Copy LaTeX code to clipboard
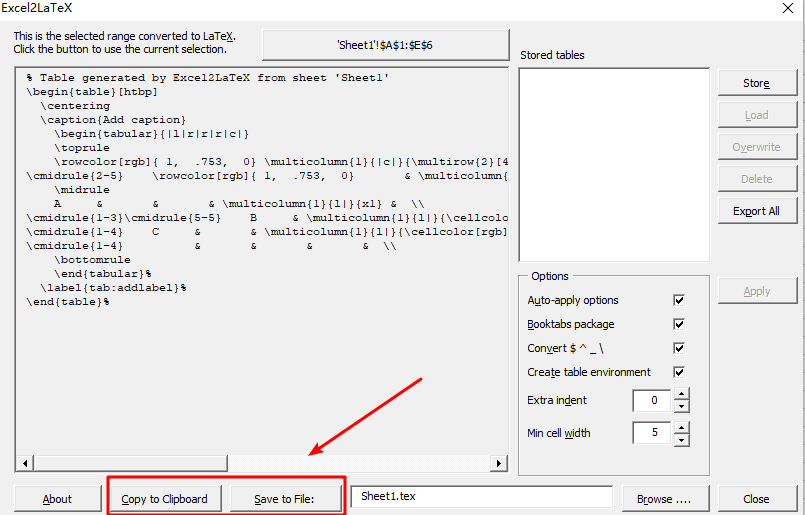This screenshot has width=805, height=515. pos(165,499)
